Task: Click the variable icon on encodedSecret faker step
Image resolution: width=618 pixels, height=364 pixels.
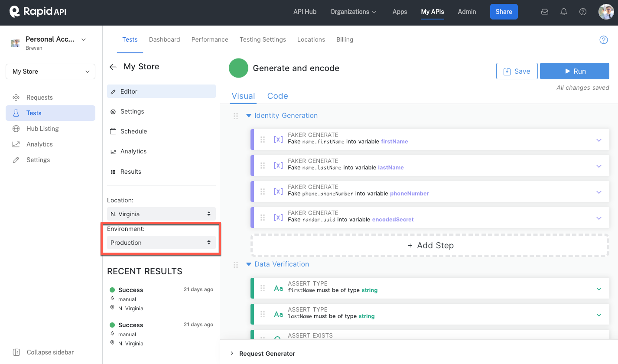Action: coord(278,218)
